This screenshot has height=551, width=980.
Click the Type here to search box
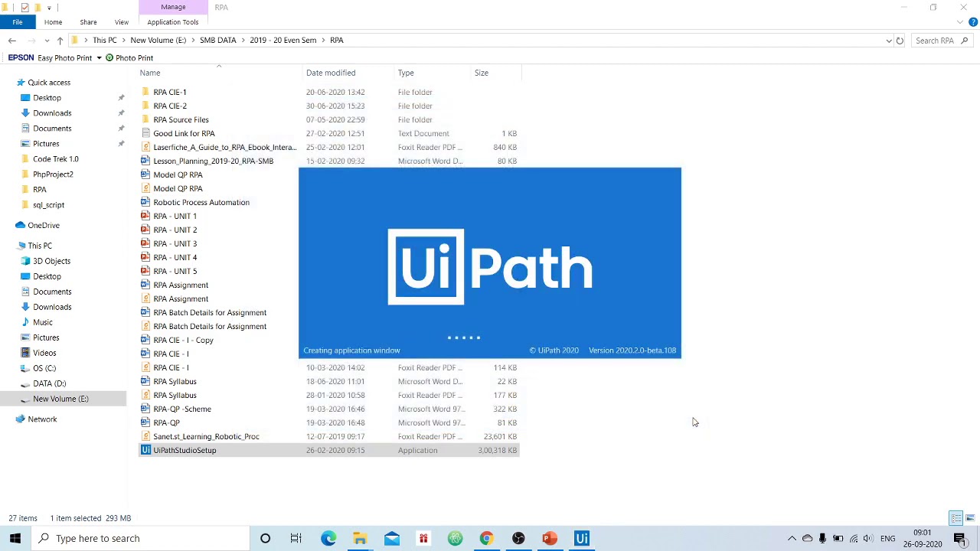tap(140, 538)
